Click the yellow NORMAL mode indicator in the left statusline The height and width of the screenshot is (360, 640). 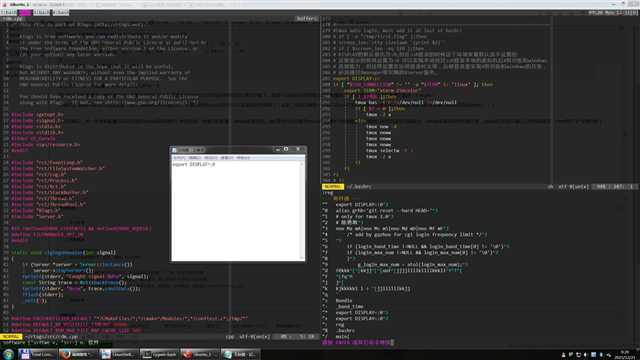tap(11, 337)
